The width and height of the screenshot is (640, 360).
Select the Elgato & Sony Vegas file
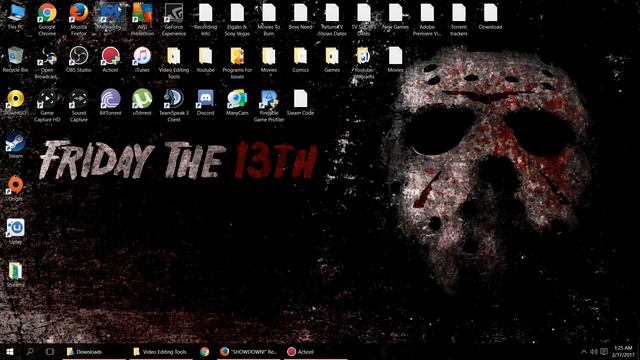(x=237, y=20)
